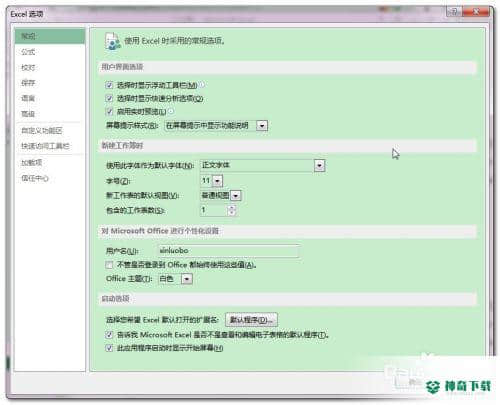Click the 默认程序(D)... Default Programs button
Screen dimensions: 500x405
click(251, 320)
